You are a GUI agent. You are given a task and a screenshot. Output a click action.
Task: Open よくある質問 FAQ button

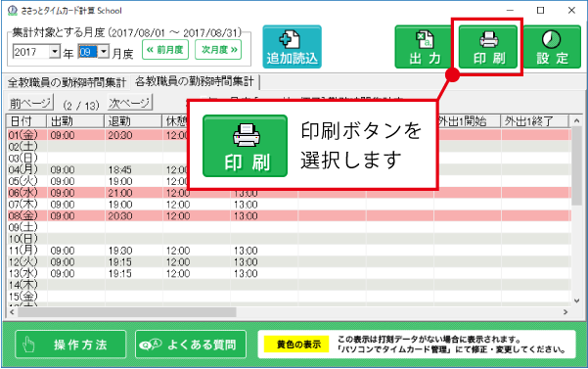coord(191,345)
